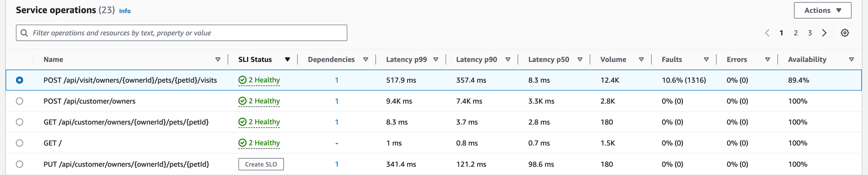Sort by SLI Status column arrow
Screen dimensions: 868x175
coord(287,60)
